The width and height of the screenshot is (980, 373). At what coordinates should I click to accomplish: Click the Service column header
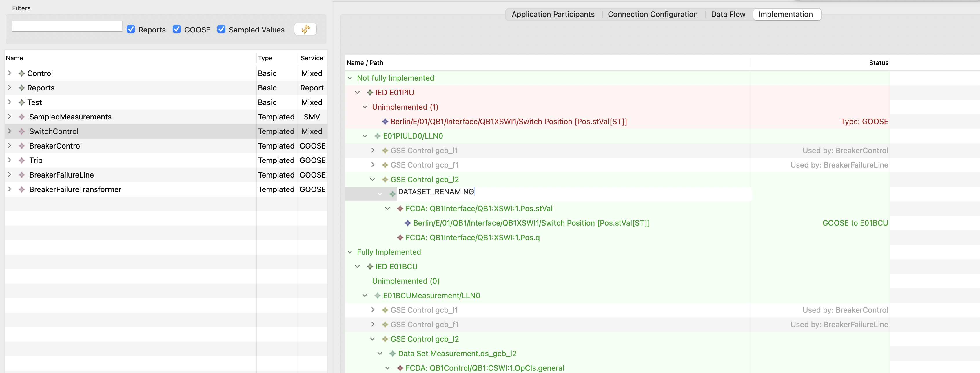point(312,58)
